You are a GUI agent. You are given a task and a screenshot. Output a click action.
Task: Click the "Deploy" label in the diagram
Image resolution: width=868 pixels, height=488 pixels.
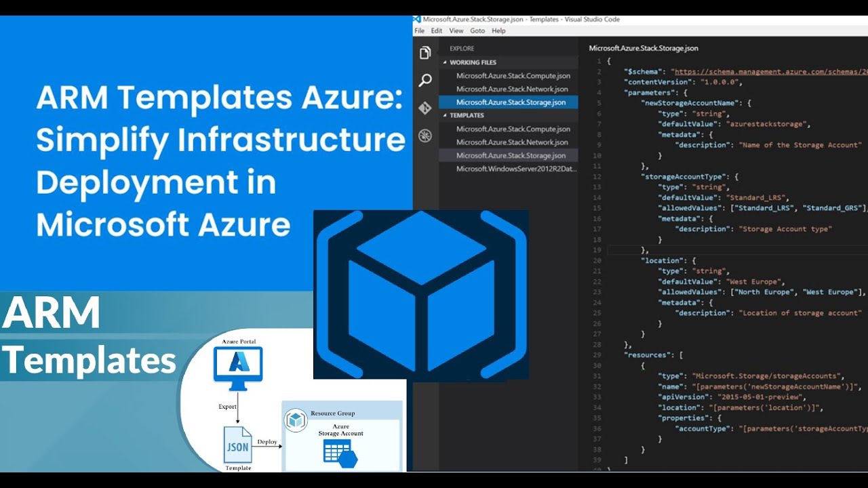click(x=267, y=442)
